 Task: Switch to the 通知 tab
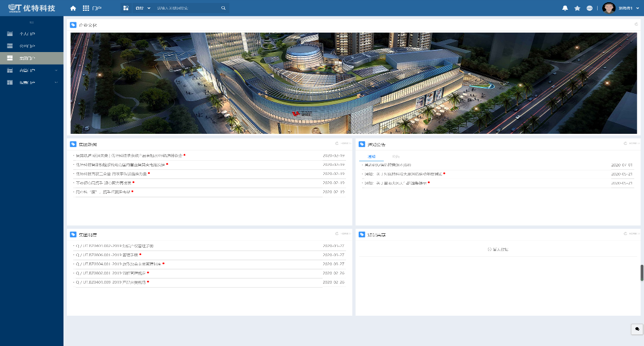point(371,157)
